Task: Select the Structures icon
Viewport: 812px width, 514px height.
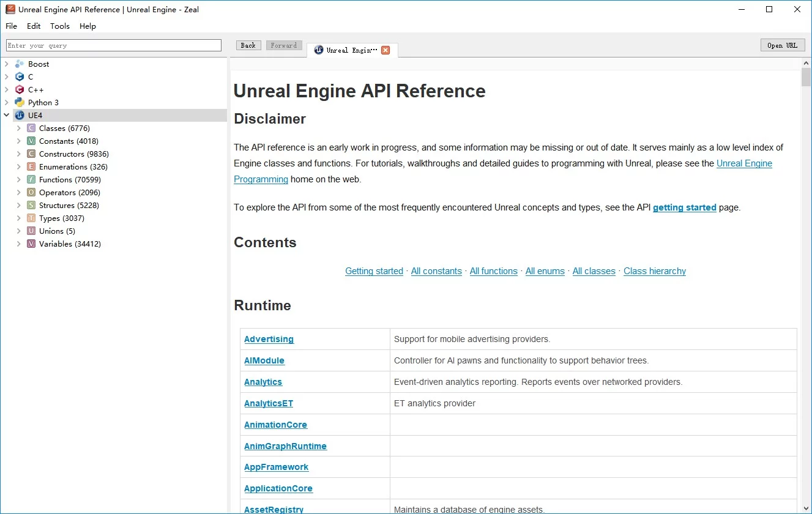Action: pyautogui.click(x=31, y=205)
